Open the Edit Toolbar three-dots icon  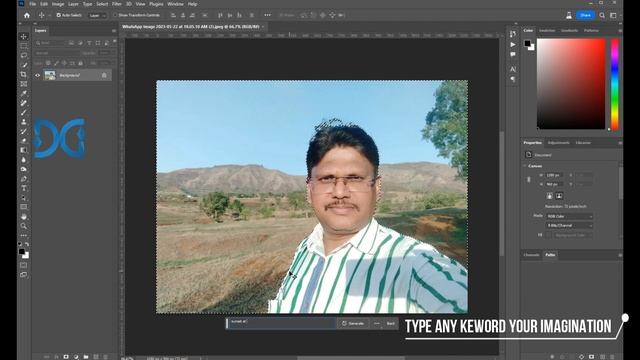(x=24, y=235)
